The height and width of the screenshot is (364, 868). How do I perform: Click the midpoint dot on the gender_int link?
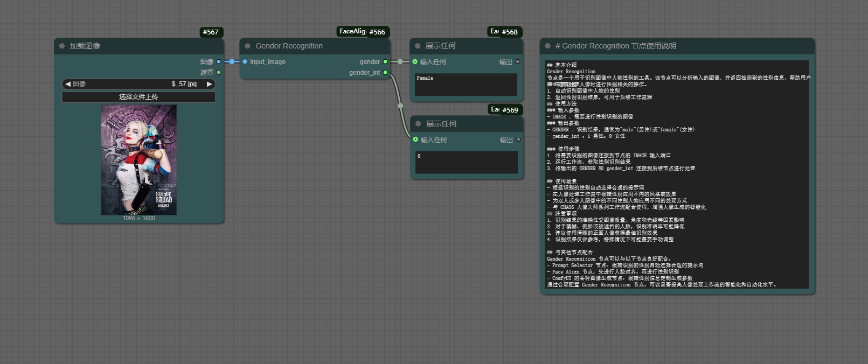pyautogui.click(x=400, y=106)
